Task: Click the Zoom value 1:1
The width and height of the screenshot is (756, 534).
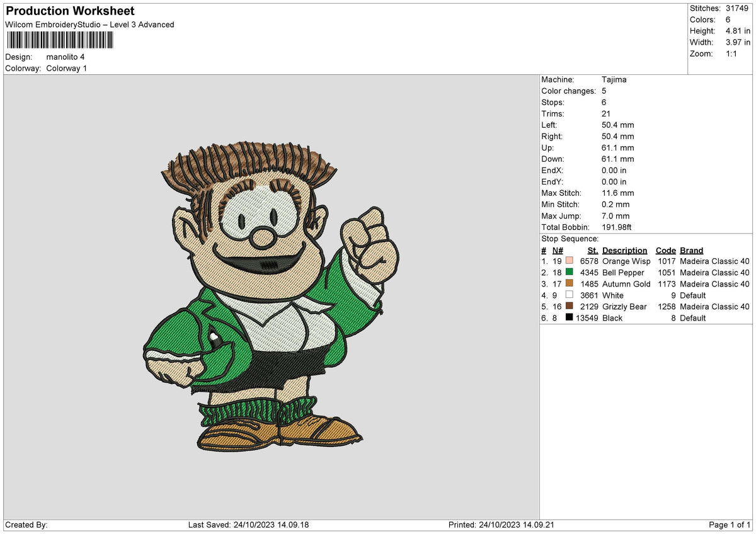Action: click(x=730, y=54)
